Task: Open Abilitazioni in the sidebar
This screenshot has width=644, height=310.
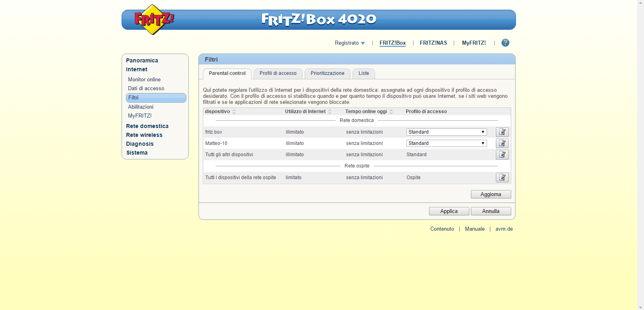Action: [140, 107]
